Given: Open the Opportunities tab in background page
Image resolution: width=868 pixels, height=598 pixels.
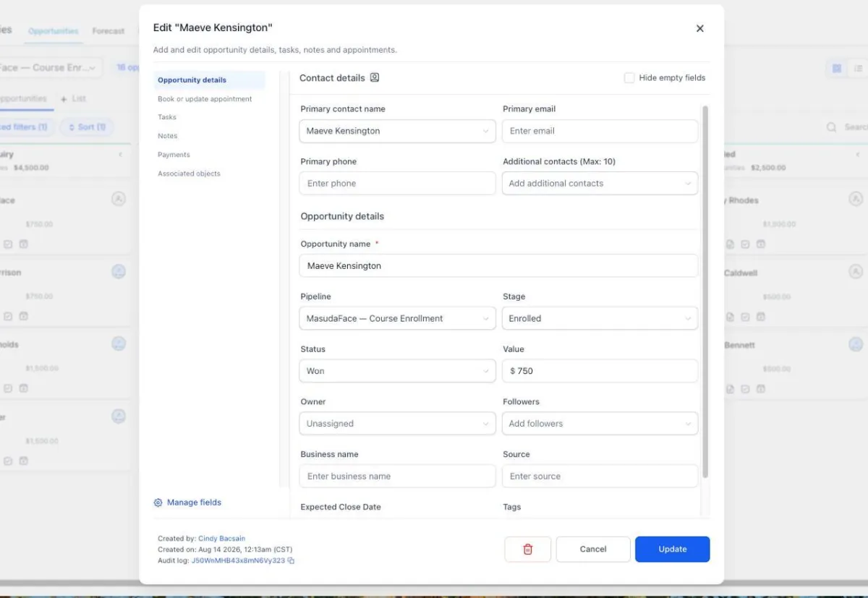Looking at the screenshot, I should (53, 31).
